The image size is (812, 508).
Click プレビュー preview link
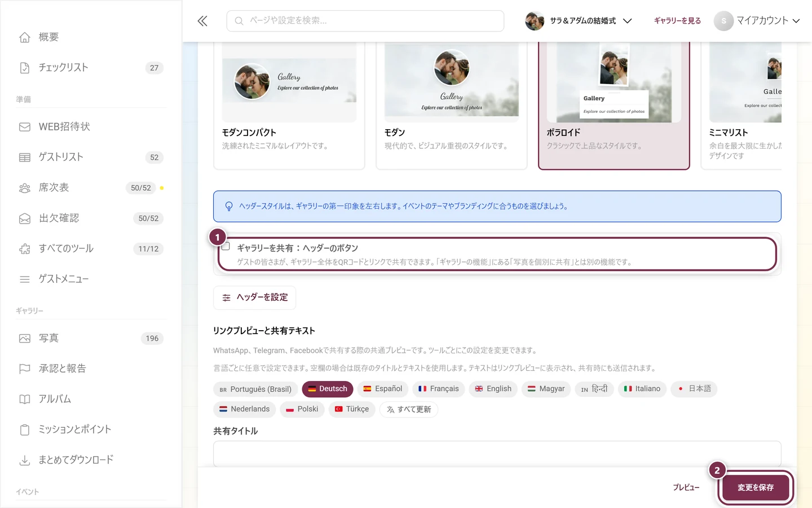tap(686, 488)
